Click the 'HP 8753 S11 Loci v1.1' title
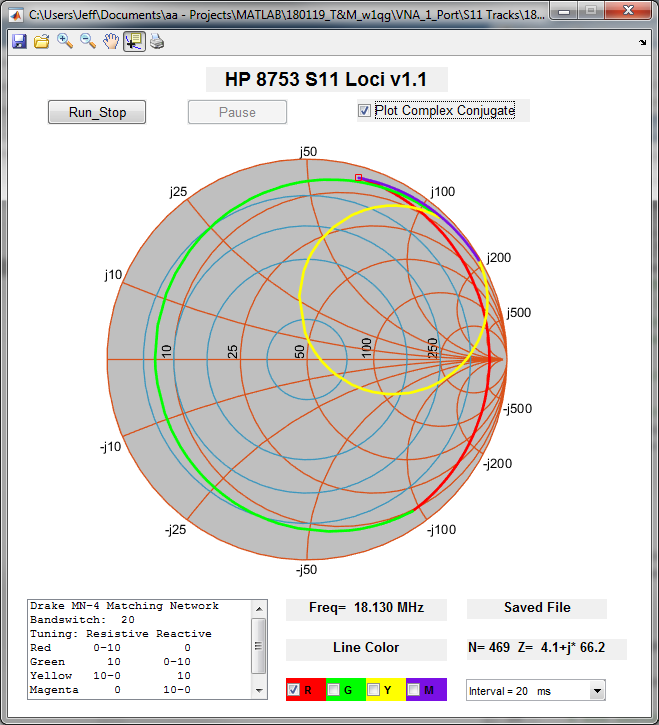The image size is (659, 725). [x=326, y=80]
